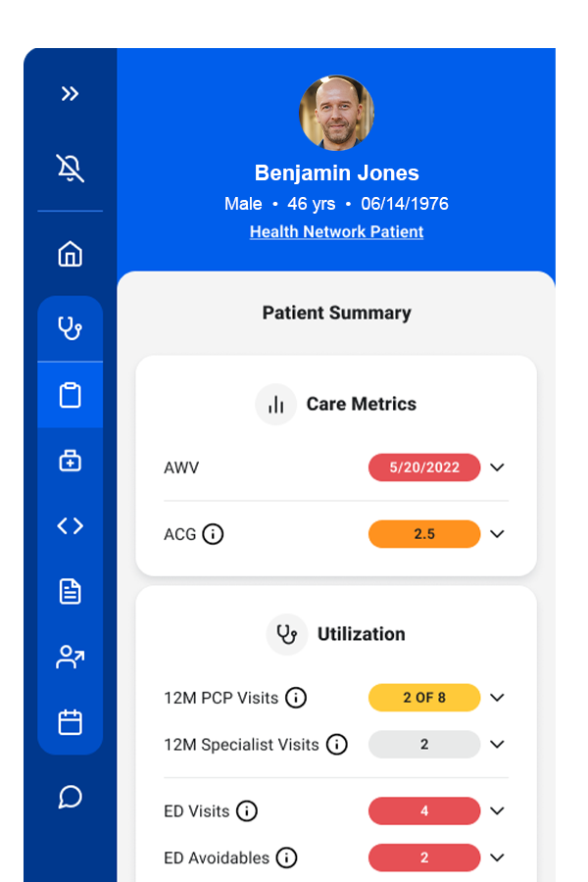The width and height of the screenshot is (588, 882).
Task: Open the chat bubble icon
Action: click(70, 797)
